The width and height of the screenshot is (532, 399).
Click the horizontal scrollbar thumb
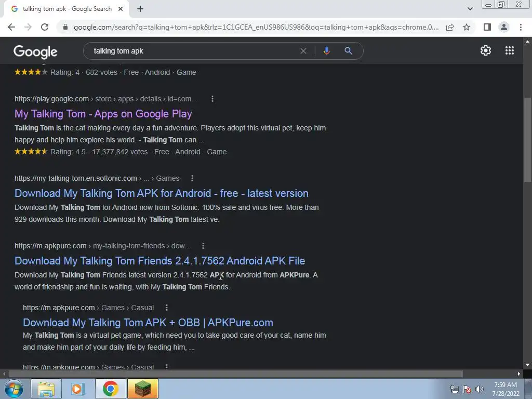tap(235, 374)
